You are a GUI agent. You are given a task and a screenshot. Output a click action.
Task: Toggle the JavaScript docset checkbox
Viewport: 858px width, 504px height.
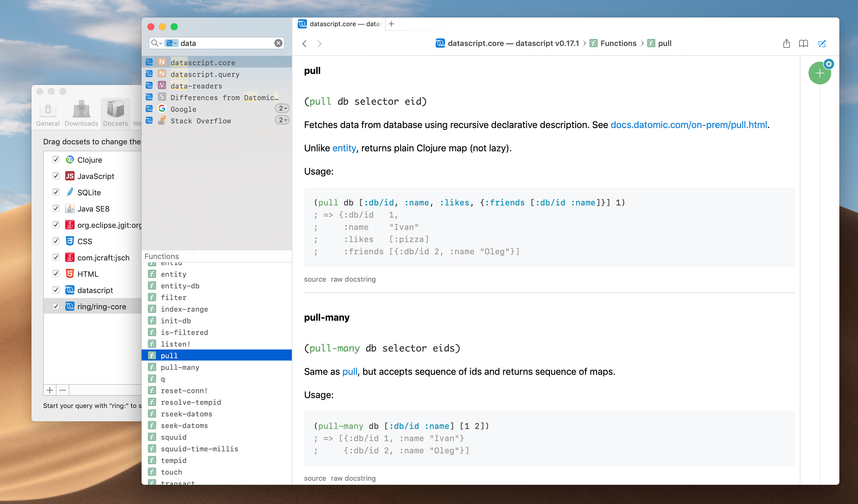pyautogui.click(x=56, y=176)
